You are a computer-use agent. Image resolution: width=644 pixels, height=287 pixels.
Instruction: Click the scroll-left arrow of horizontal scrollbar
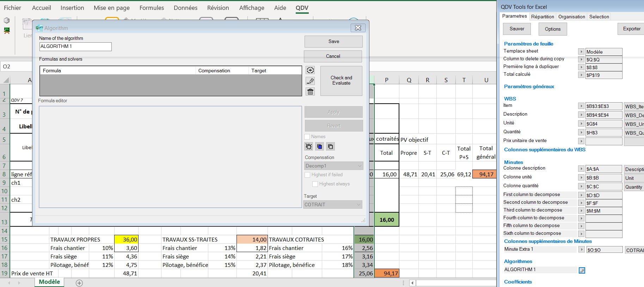tap(412, 283)
